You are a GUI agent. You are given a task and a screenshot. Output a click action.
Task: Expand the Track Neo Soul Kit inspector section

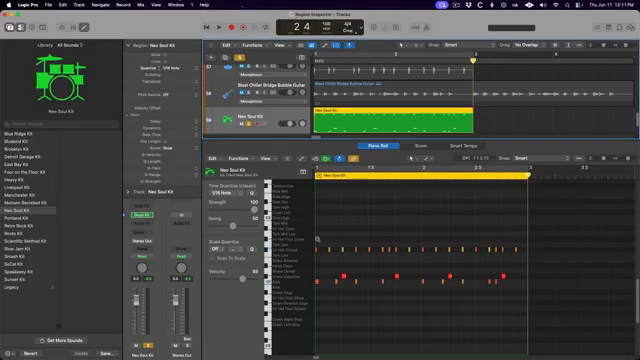pyautogui.click(x=128, y=191)
